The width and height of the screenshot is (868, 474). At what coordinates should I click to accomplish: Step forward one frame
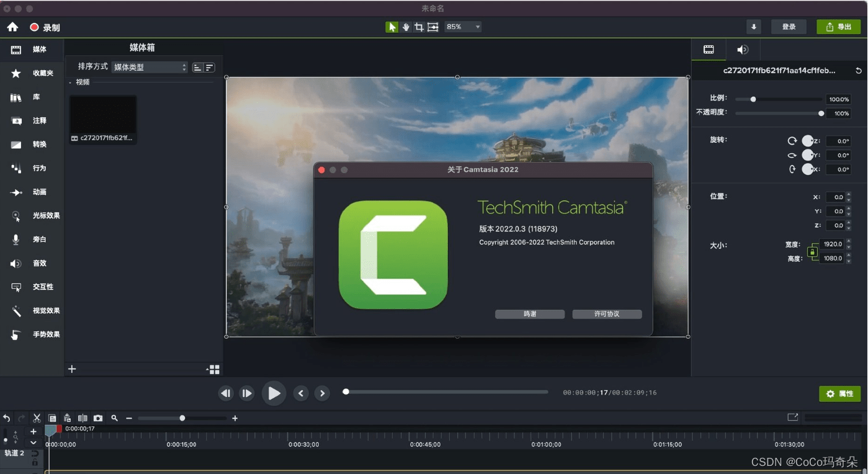247,393
